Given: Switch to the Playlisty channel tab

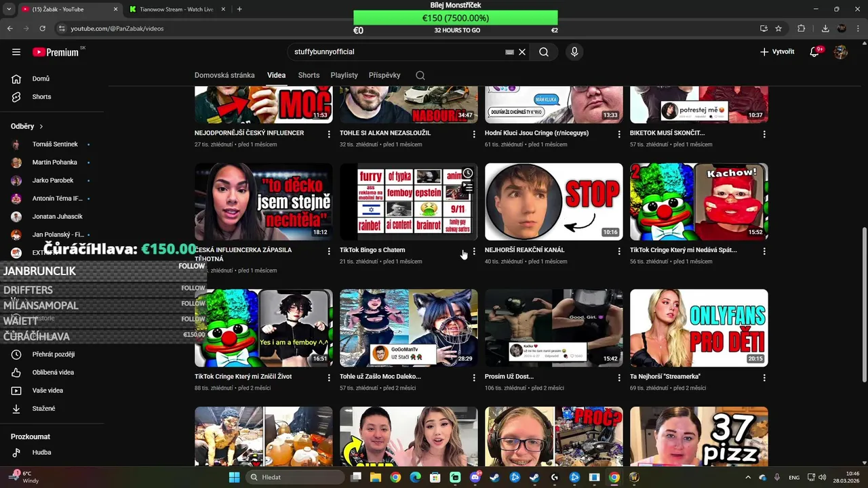Looking at the screenshot, I should (344, 75).
